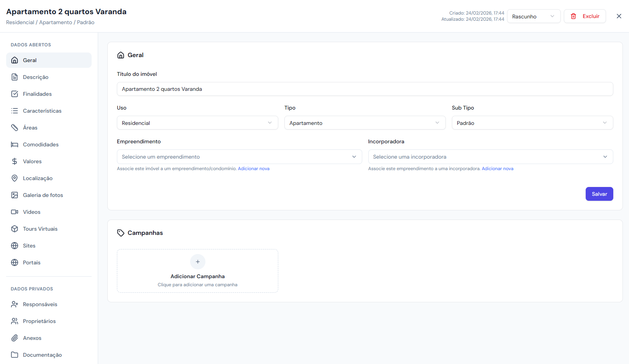Click the Galeria de fotos image icon
The height and width of the screenshot is (364, 629).
point(15,195)
